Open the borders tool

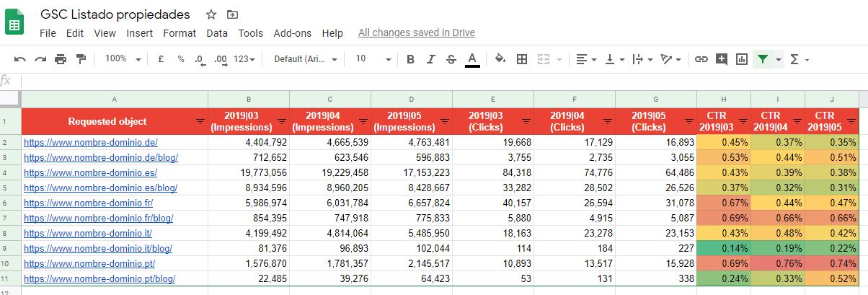click(x=522, y=59)
